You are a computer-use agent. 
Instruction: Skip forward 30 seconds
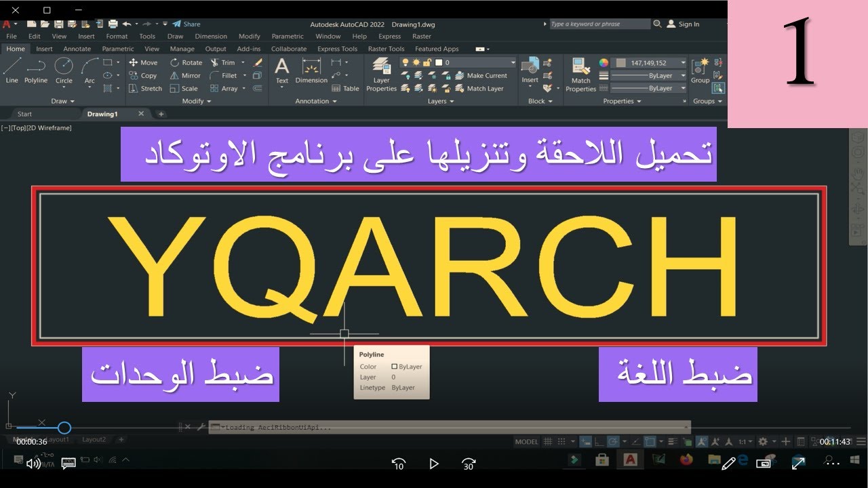[x=468, y=464]
